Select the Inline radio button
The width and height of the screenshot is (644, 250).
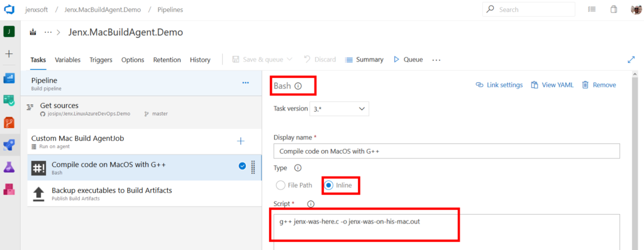point(328,185)
